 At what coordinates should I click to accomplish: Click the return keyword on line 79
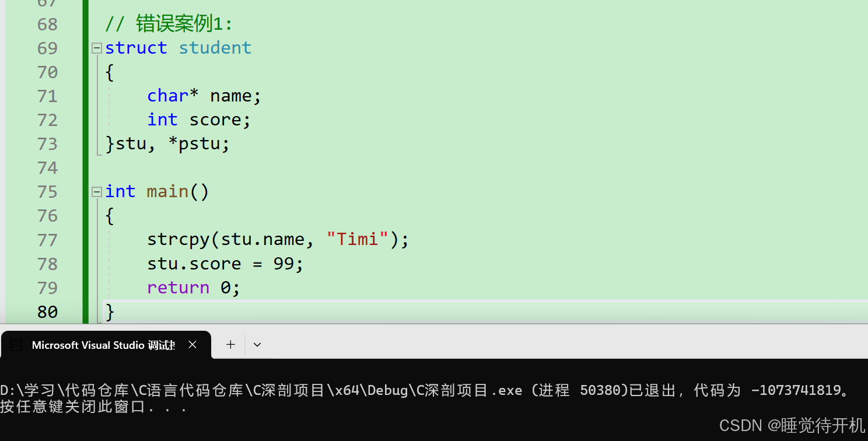[178, 288]
